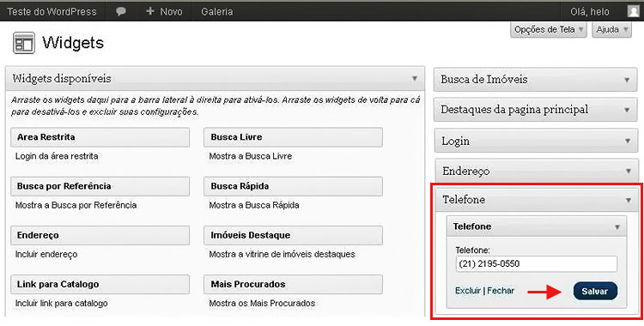Select the Link para Catalogo widget
Image resolution: width=644 pixels, height=326 pixels.
tap(100, 284)
